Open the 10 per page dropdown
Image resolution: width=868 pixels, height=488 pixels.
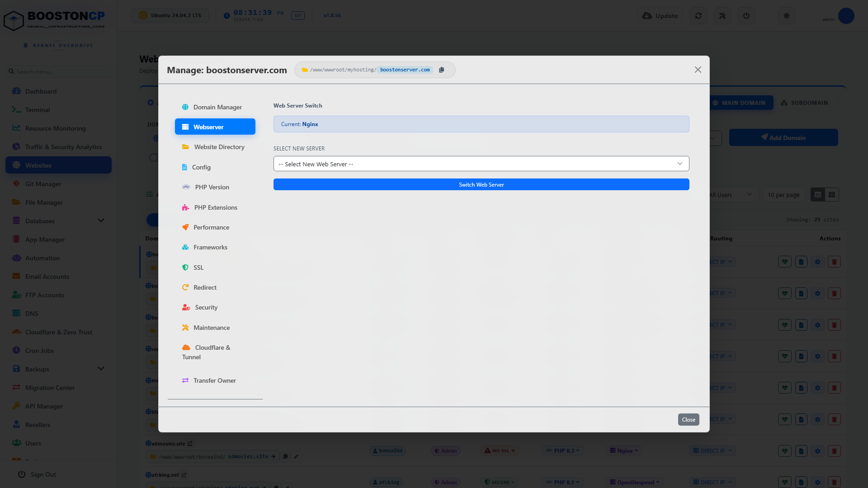coord(783,195)
